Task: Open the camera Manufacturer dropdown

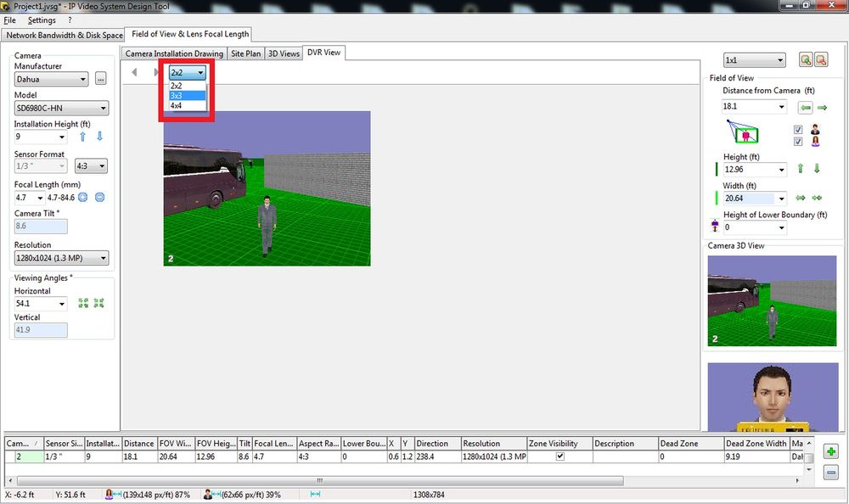Action: point(51,80)
